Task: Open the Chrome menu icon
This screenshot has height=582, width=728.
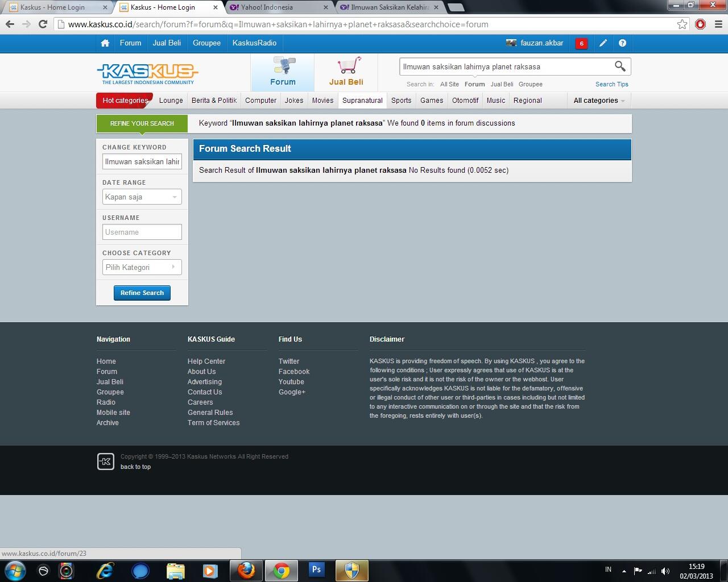Action: [718, 24]
